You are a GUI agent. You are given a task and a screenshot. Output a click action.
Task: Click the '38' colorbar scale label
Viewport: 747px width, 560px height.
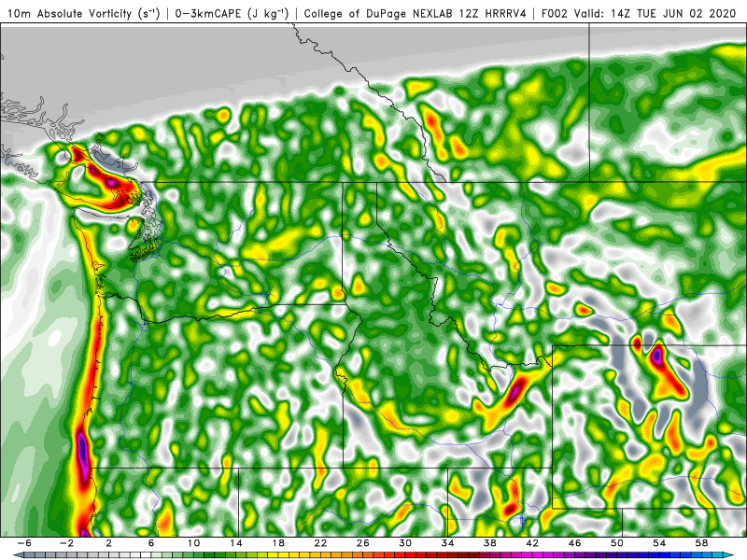click(x=489, y=543)
